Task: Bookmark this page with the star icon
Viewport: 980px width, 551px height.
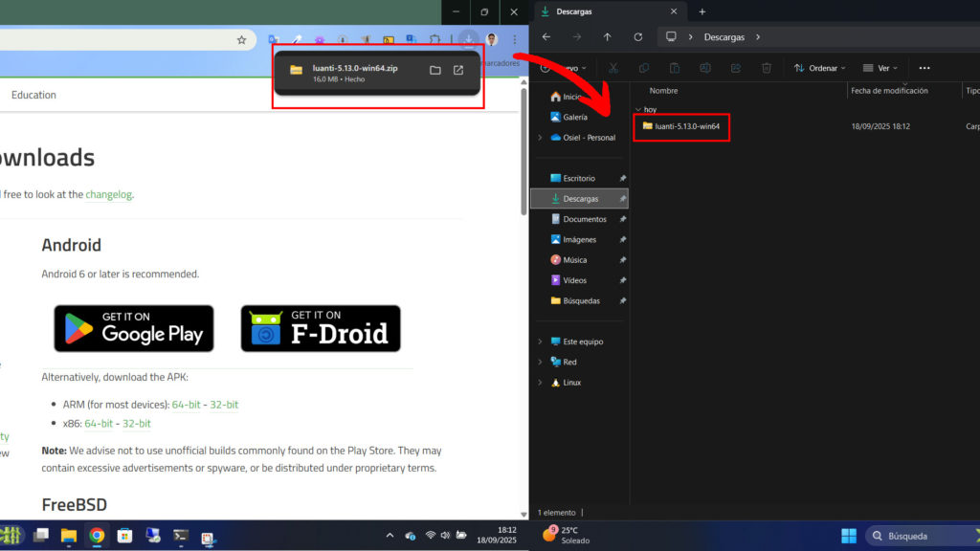Action: tap(242, 40)
